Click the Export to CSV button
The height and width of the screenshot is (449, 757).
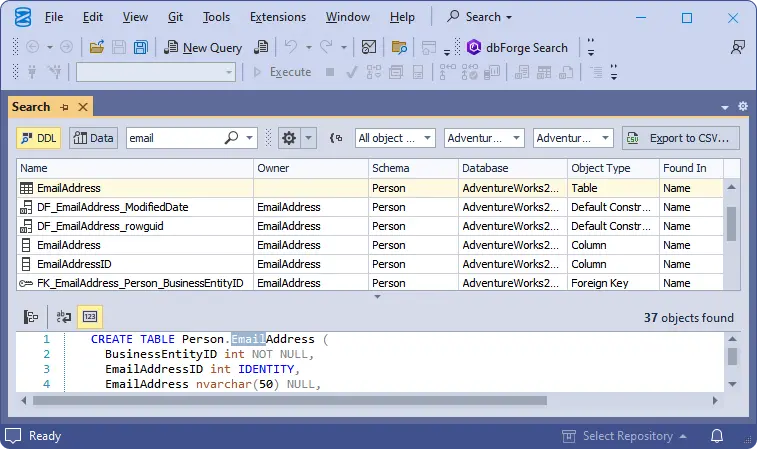[681, 138]
